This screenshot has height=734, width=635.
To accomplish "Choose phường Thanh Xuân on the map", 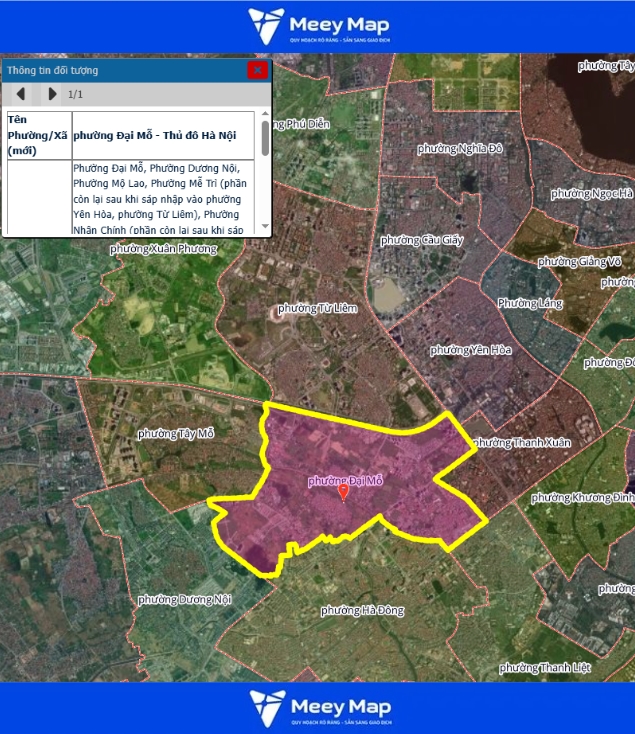I will click(x=520, y=442).
